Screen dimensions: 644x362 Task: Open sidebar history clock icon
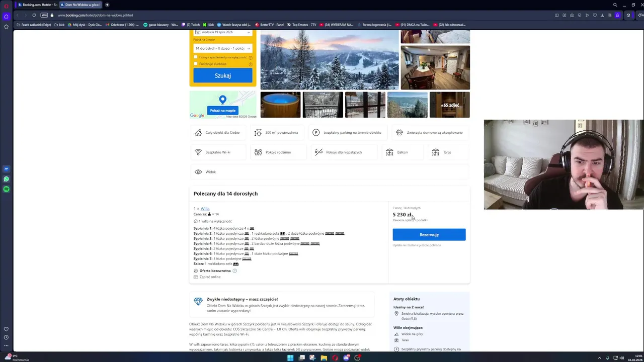(6, 337)
